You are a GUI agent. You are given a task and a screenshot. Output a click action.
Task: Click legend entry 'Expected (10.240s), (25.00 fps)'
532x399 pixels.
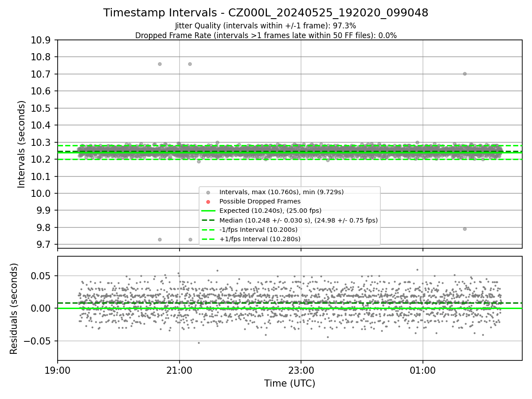coord(270,211)
